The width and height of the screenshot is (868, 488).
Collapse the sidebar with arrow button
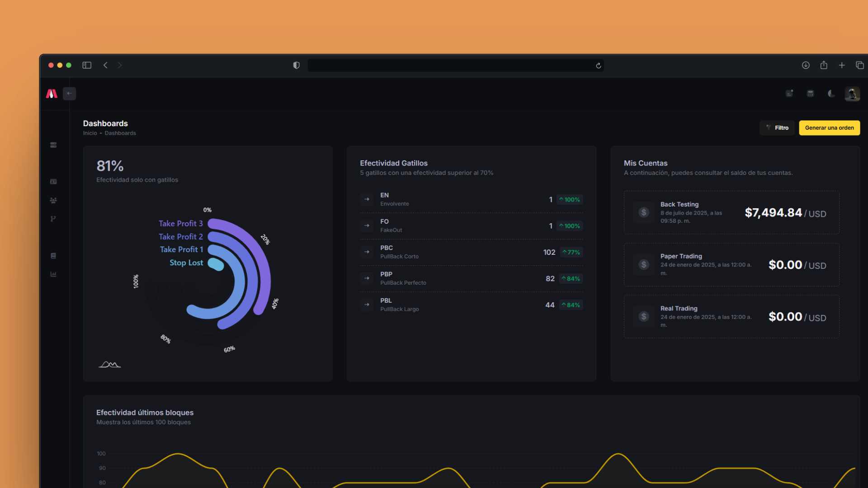tap(69, 94)
